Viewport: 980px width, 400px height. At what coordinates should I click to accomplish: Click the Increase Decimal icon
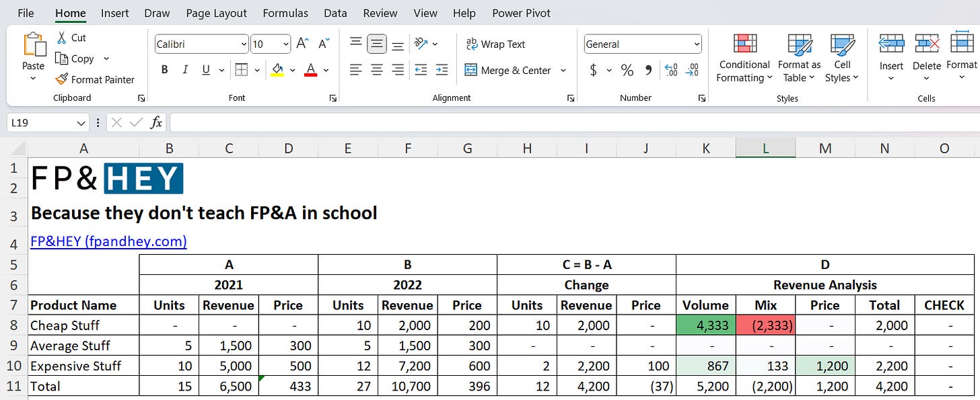pyautogui.click(x=671, y=70)
